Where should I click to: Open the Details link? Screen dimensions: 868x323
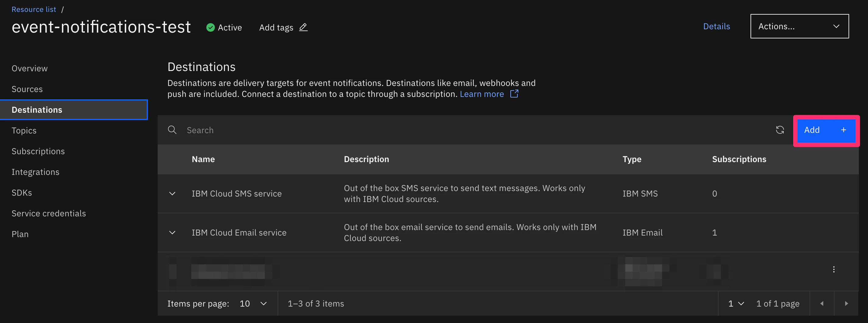[x=716, y=26]
